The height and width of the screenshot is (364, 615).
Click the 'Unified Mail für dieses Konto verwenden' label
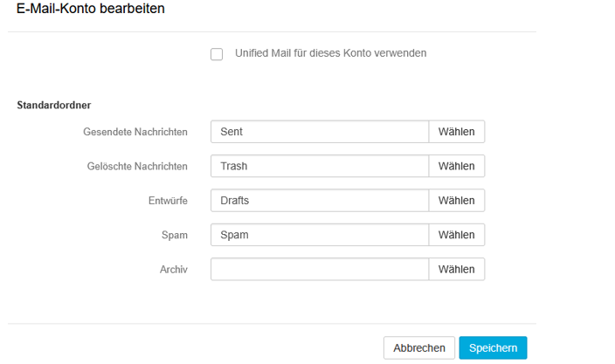click(330, 53)
